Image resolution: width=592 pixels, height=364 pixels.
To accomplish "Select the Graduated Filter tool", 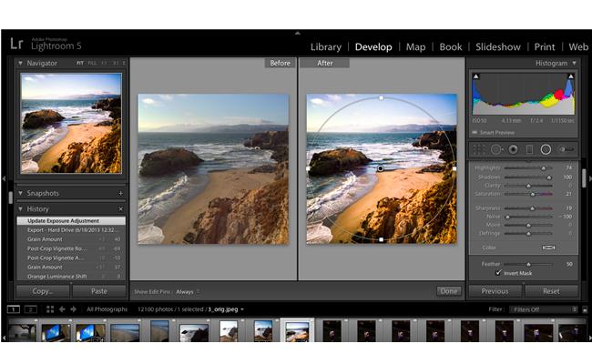I will coord(530,150).
